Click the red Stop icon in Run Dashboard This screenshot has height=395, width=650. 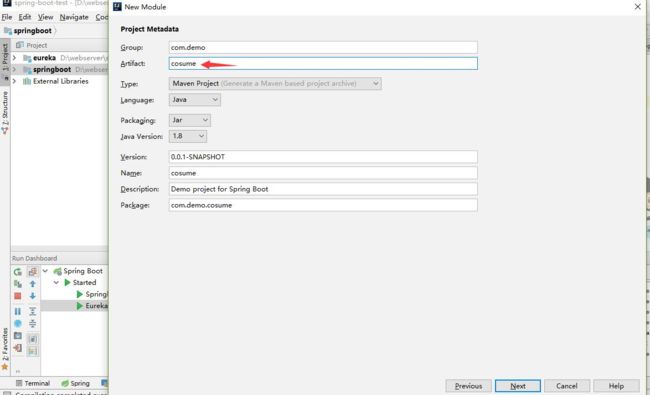(17, 296)
